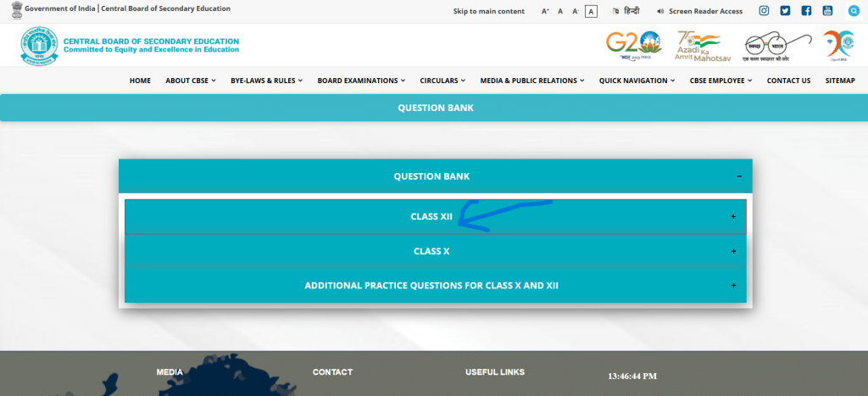Click the Screen Reader Access speaker icon
The height and width of the screenshot is (396, 868).
(x=659, y=11)
